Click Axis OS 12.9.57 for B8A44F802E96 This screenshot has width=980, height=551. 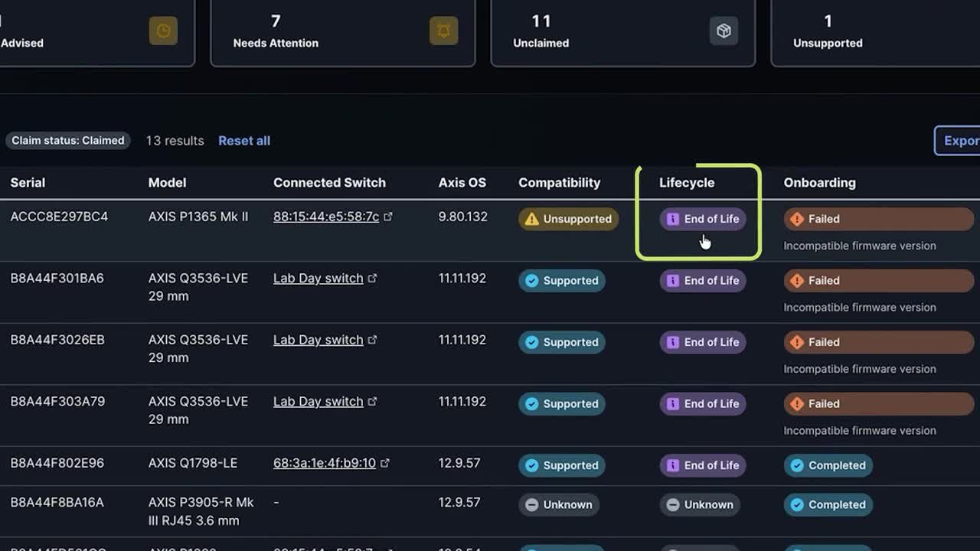pos(459,463)
